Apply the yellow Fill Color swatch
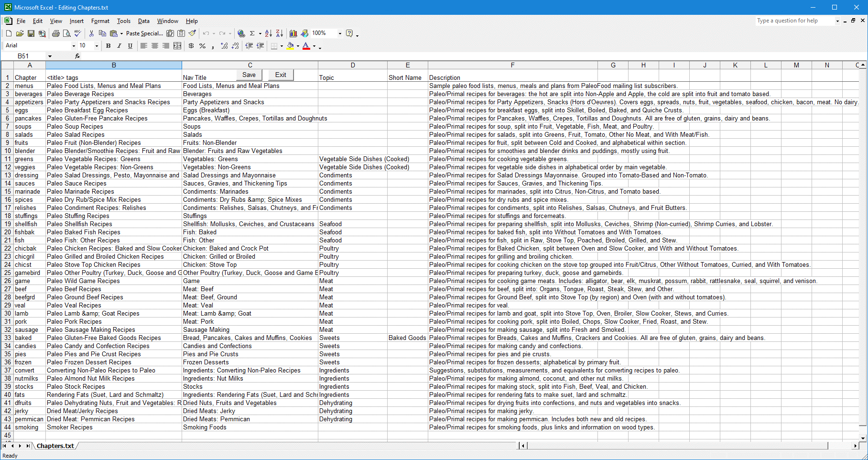 pos(290,46)
